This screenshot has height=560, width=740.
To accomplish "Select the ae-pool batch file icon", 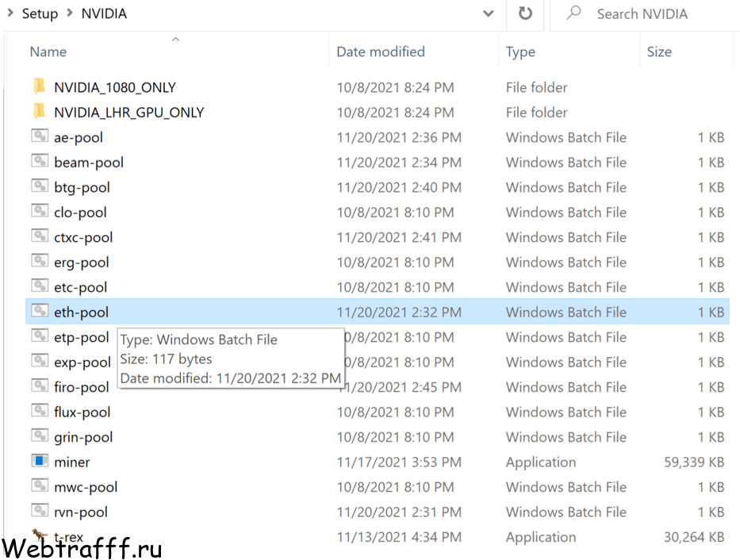I will click(40, 136).
